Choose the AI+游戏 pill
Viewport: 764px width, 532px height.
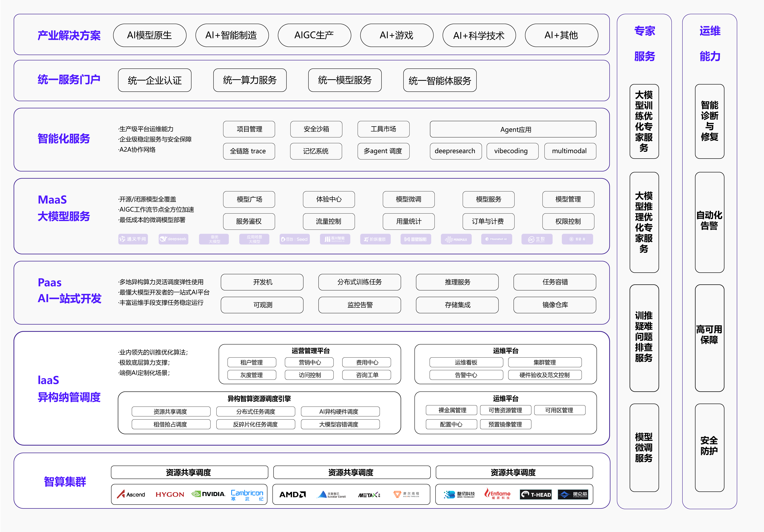point(397,35)
